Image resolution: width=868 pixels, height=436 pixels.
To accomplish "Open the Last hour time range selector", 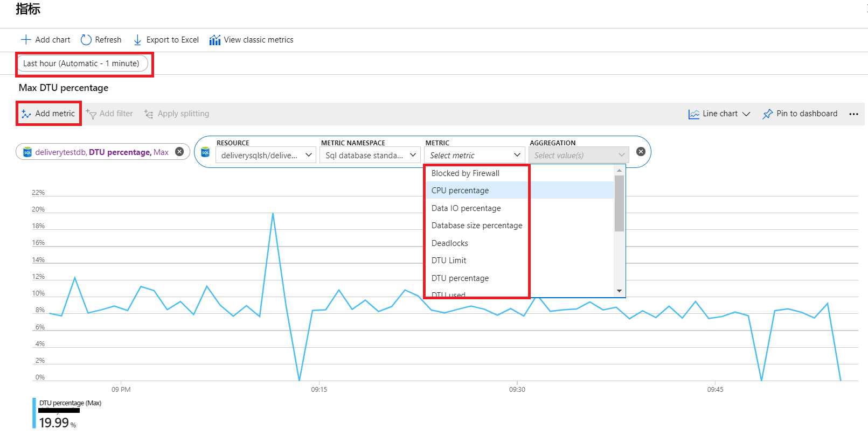I will (x=82, y=64).
